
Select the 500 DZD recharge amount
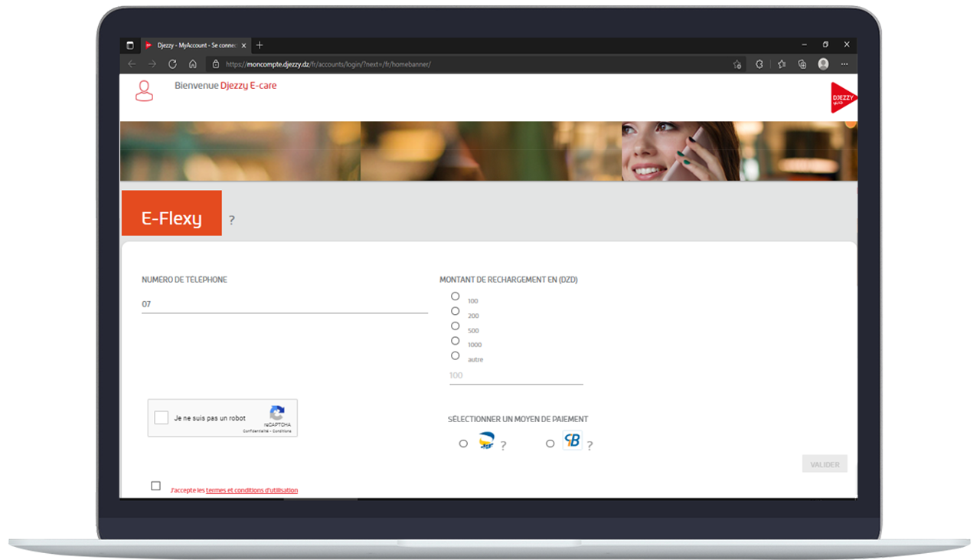(x=456, y=326)
